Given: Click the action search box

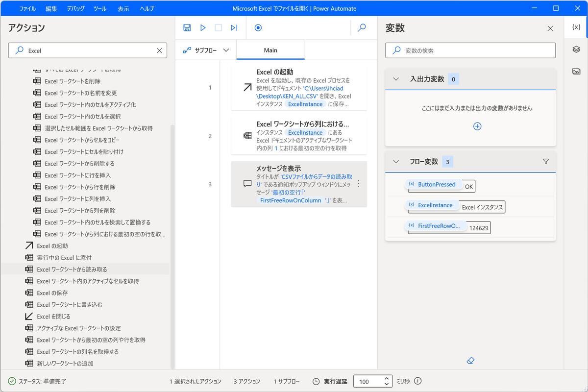Looking at the screenshot, I should tap(87, 50).
